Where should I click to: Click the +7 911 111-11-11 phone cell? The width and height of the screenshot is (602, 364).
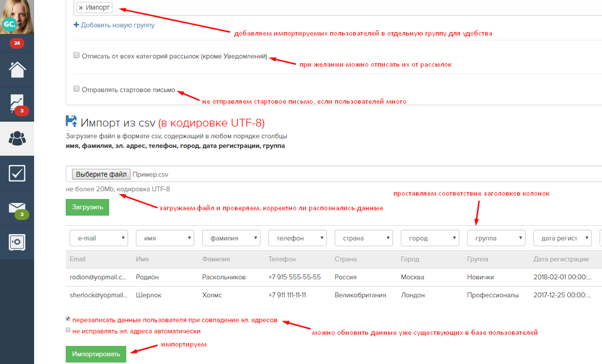tap(287, 295)
